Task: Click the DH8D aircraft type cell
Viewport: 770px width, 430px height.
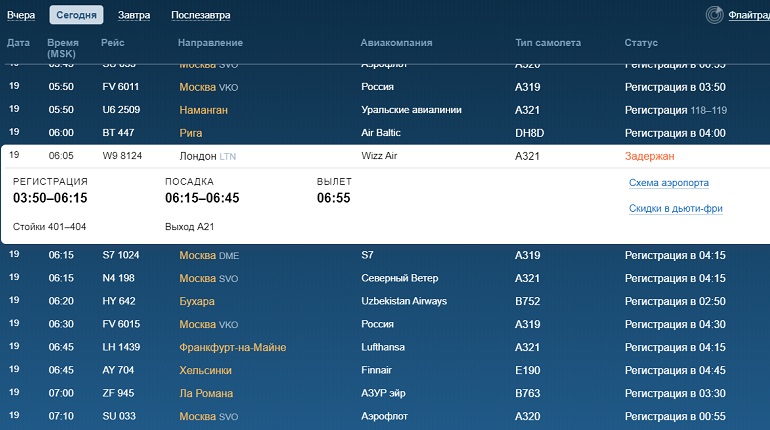Action: click(x=529, y=133)
